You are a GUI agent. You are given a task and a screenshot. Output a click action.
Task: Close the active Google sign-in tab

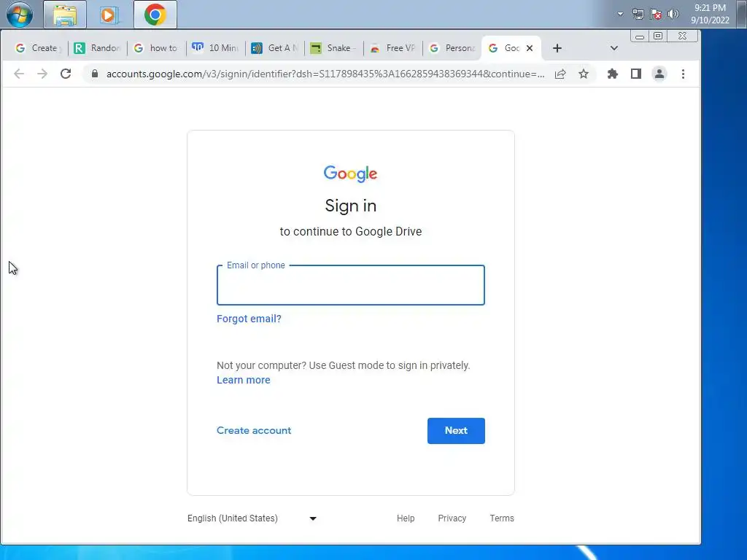point(530,48)
